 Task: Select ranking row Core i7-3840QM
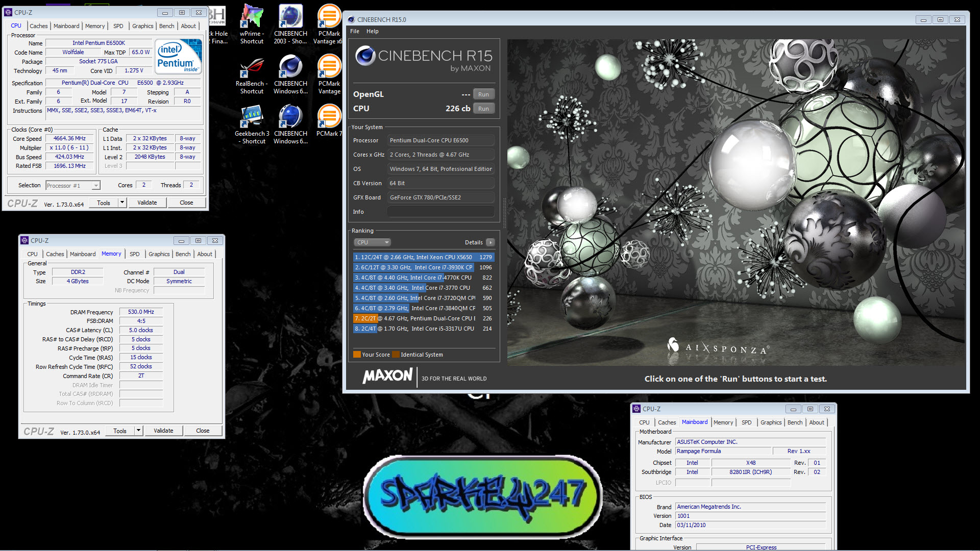(423, 308)
